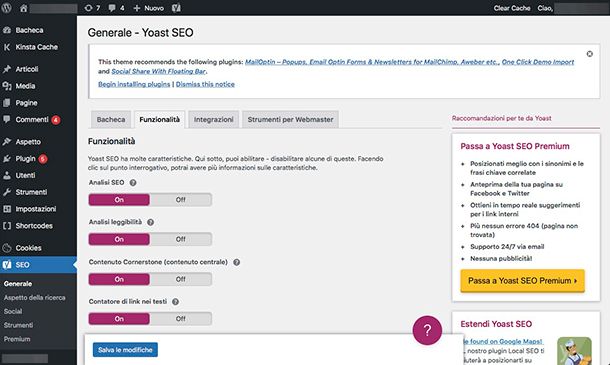Open Social Share With Floating Bar link
Viewport: 610px width, 365px height.
point(159,71)
